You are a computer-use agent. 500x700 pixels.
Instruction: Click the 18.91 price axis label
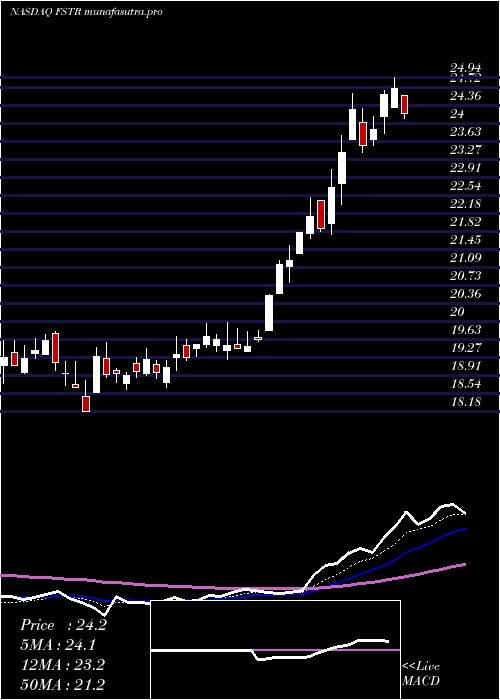465,366
